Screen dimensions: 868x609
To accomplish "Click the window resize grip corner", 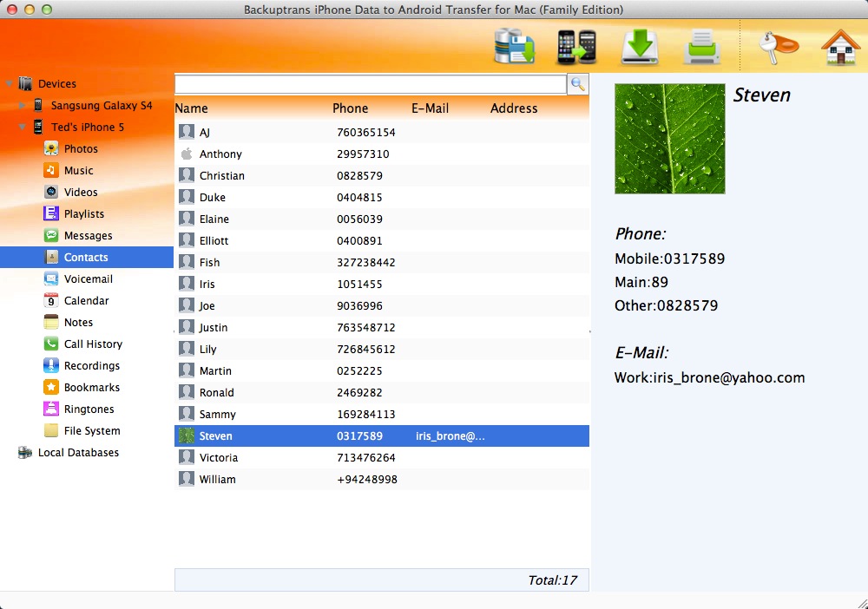I will (862, 603).
